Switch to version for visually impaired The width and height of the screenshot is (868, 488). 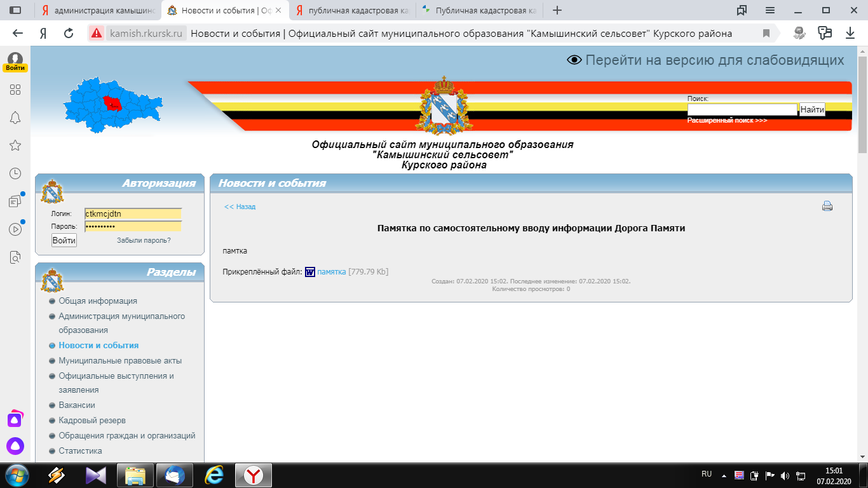[x=705, y=60]
